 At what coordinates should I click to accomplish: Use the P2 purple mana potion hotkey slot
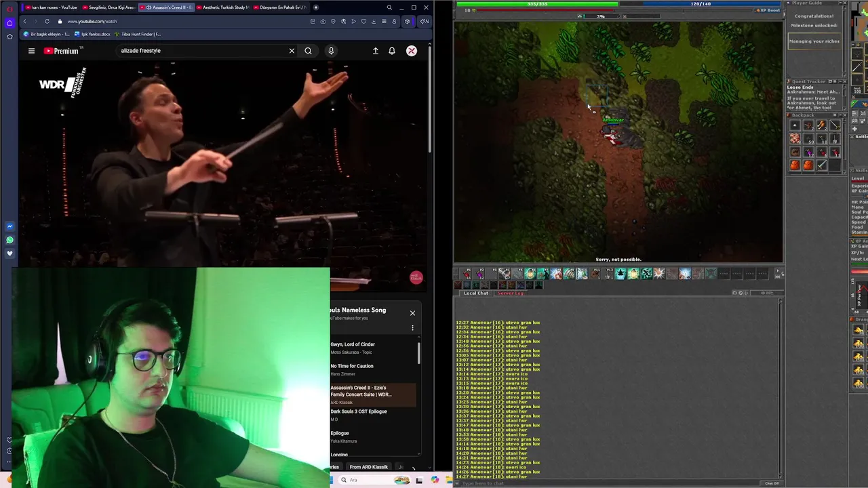point(479,274)
